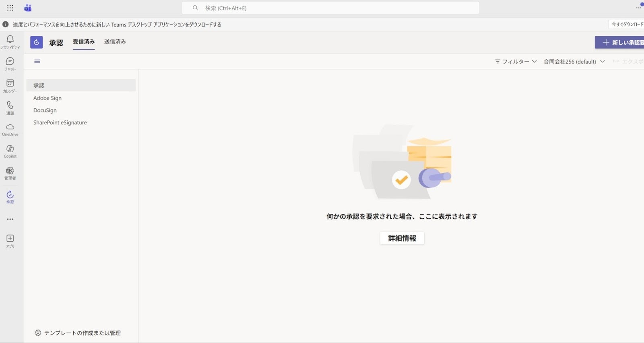Click the 検索 search field
The width and height of the screenshot is (644, 343).
tap(330, 8)
